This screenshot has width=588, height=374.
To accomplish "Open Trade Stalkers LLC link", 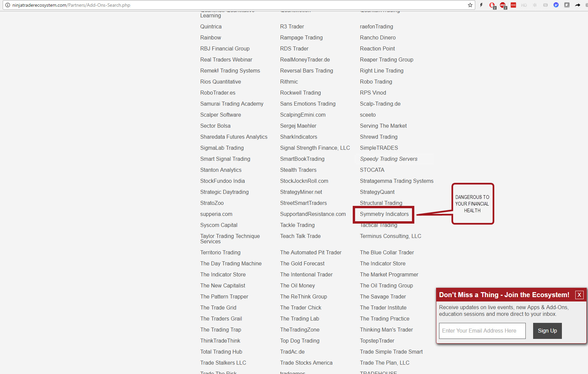I will [x=223, y=363].
